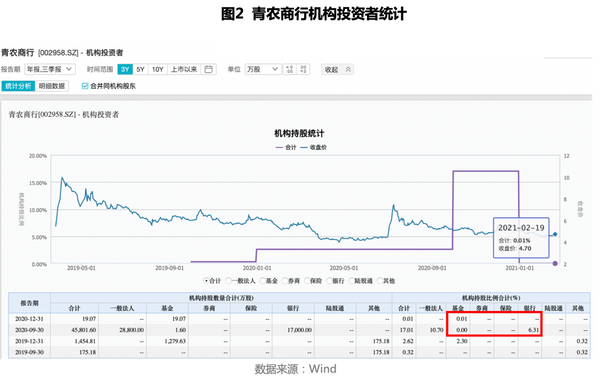This screenshot has width=600, height=382.
Task: Click the blue diamond closing price marker
Action: (555, 234)
